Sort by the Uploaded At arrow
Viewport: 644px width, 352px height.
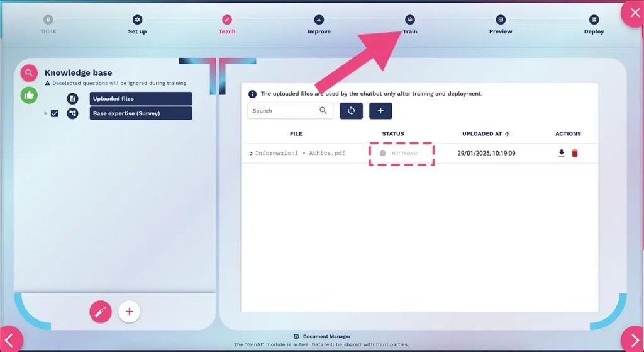click(x=508, y=134)
